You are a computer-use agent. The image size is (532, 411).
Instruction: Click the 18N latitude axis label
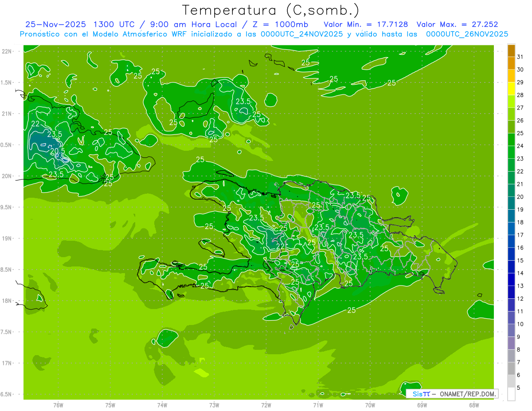[x=8, y=301]
